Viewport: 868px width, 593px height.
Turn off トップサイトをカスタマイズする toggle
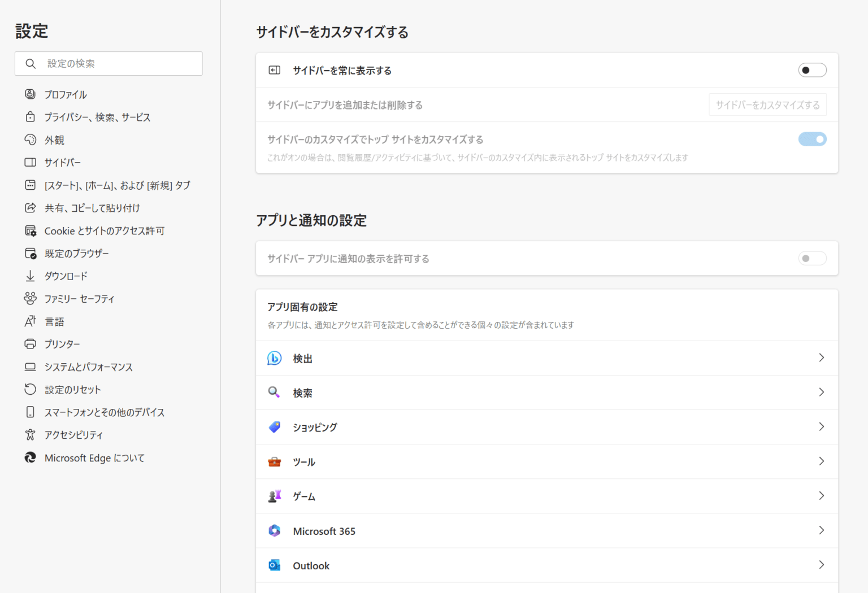tap(812, 139)
